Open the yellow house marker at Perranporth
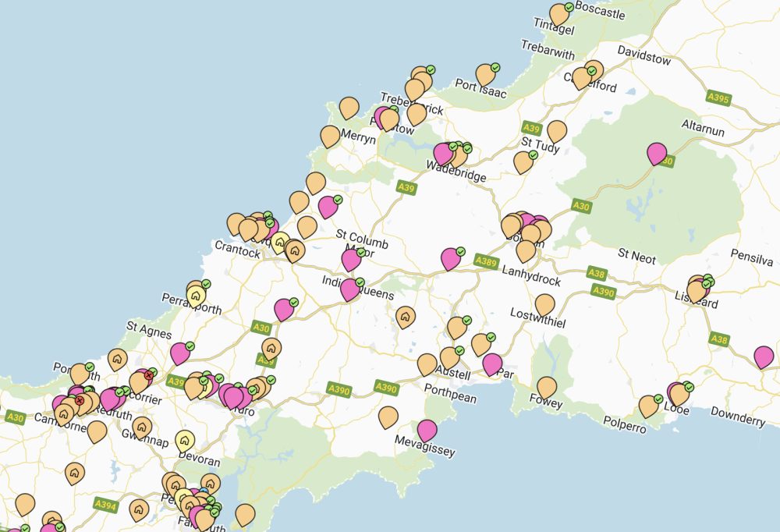The width and height of the screenshot is (780, 532). 195,296
